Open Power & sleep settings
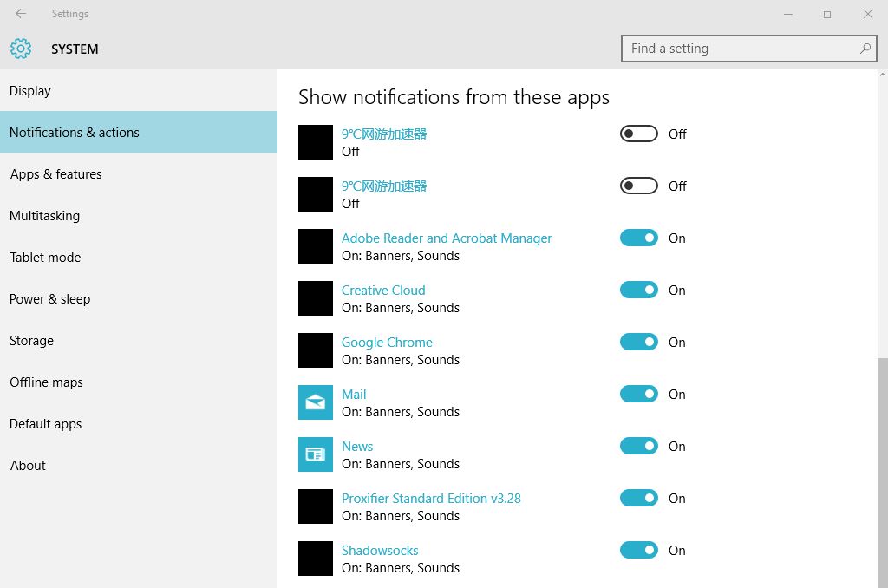888x588 pixels. [x=139, y=298]
